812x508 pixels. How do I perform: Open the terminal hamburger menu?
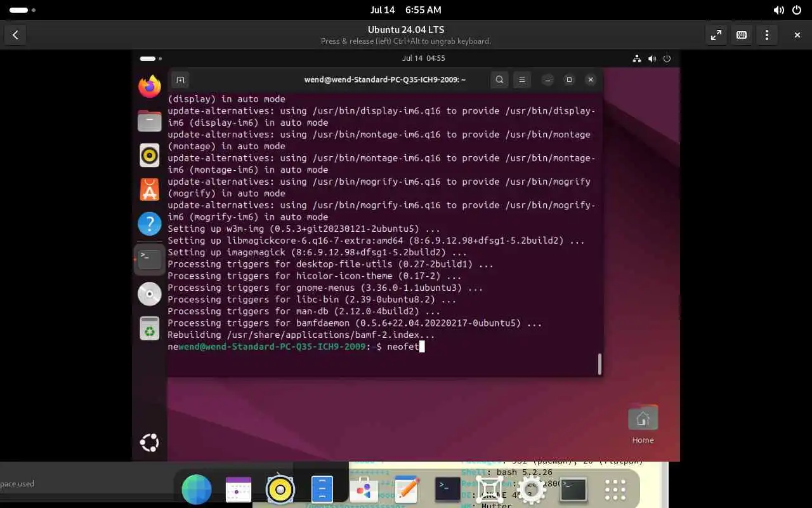click(522, 79)
